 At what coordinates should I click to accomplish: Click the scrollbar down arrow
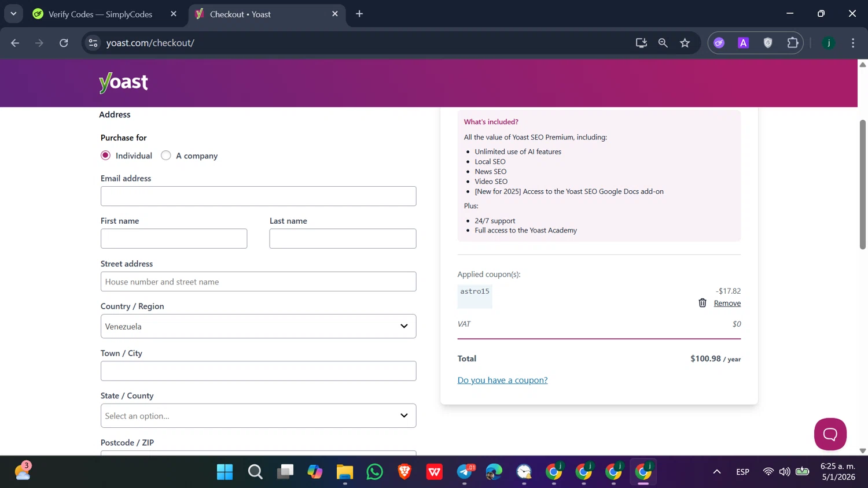(x=863, y=450)
